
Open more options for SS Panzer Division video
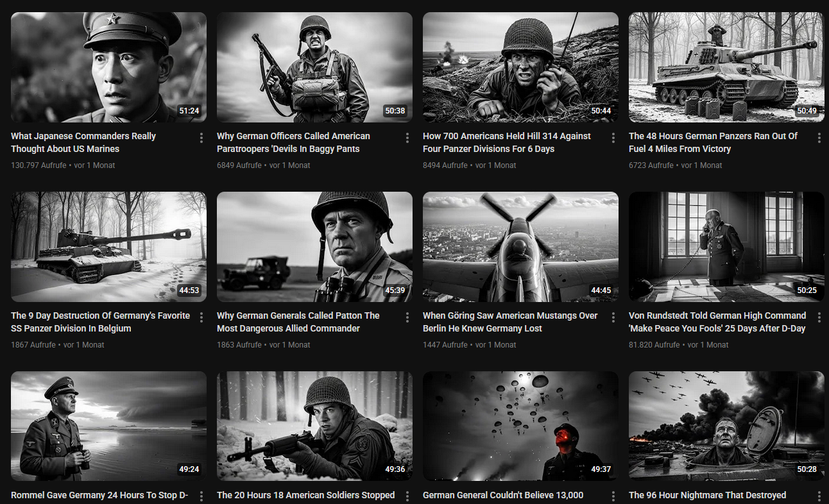201,317
